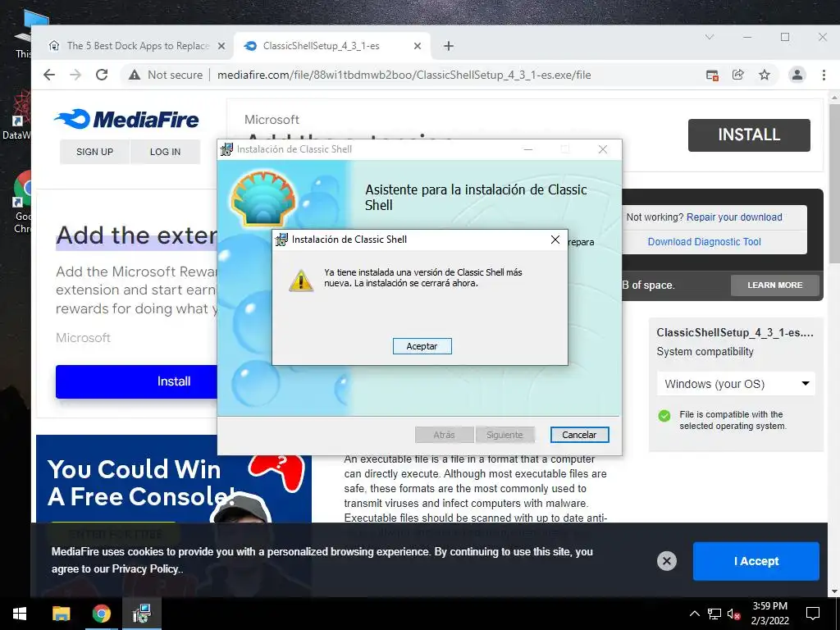Click the dark INSTALL ad button
The image size is (840, 630).
(749, 135)
